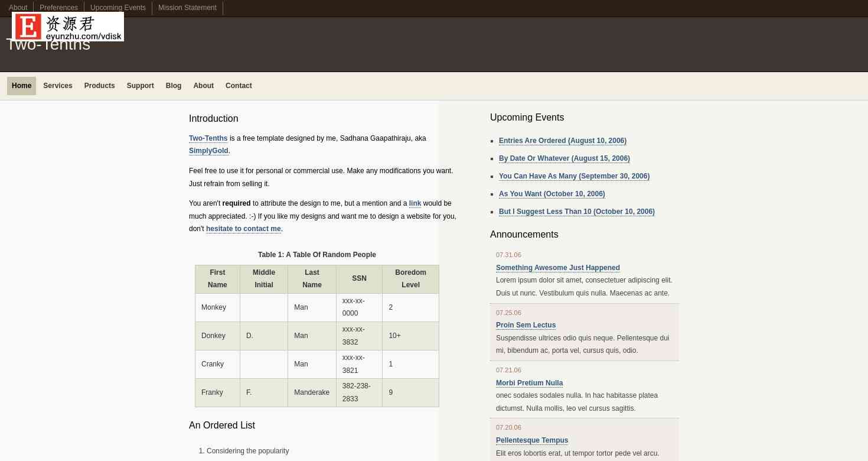Click SSN cell 'xxx-xx-3832'
Screen dimensions: 868x461
pos(359,336)
